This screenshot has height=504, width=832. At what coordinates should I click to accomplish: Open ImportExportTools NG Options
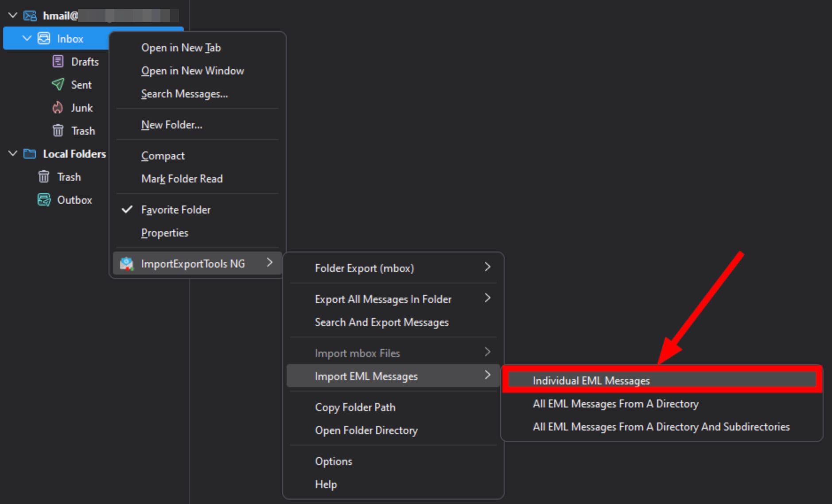[x=334, y=461]
